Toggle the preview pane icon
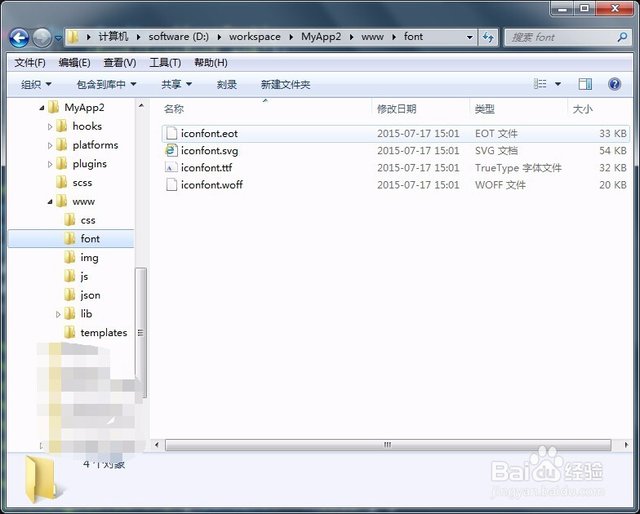 585,84
